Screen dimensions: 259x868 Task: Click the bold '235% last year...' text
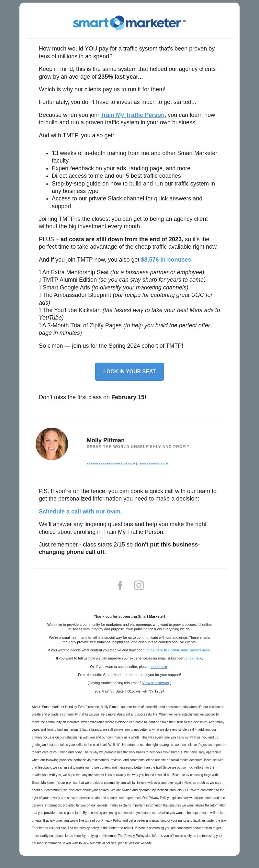click(120, 77)
